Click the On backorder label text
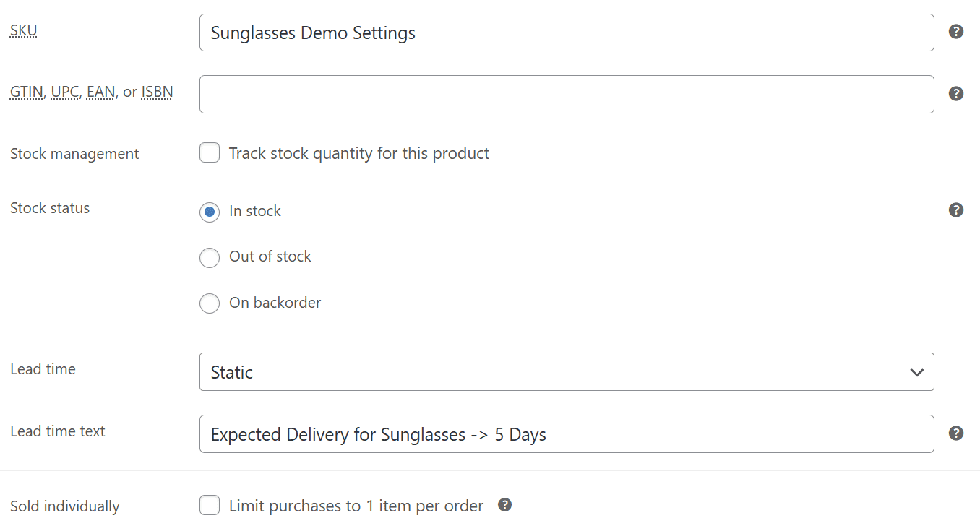 pyautogui.click(x=275, y=303)
